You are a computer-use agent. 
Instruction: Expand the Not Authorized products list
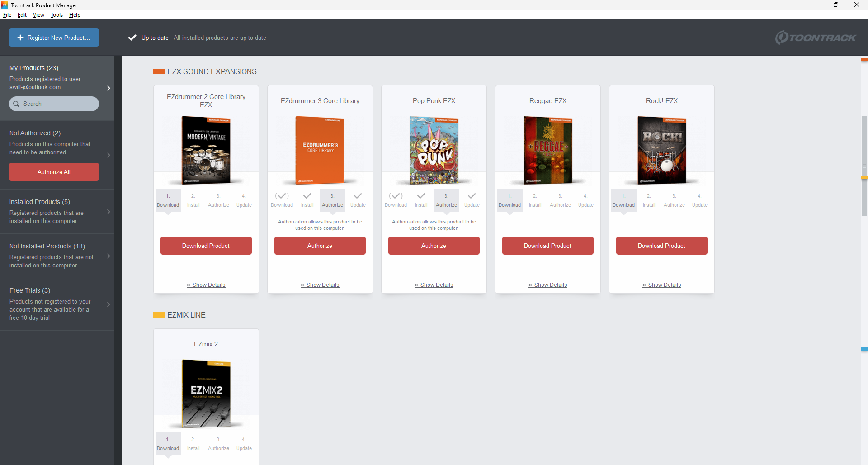click(x=108, y=155)
